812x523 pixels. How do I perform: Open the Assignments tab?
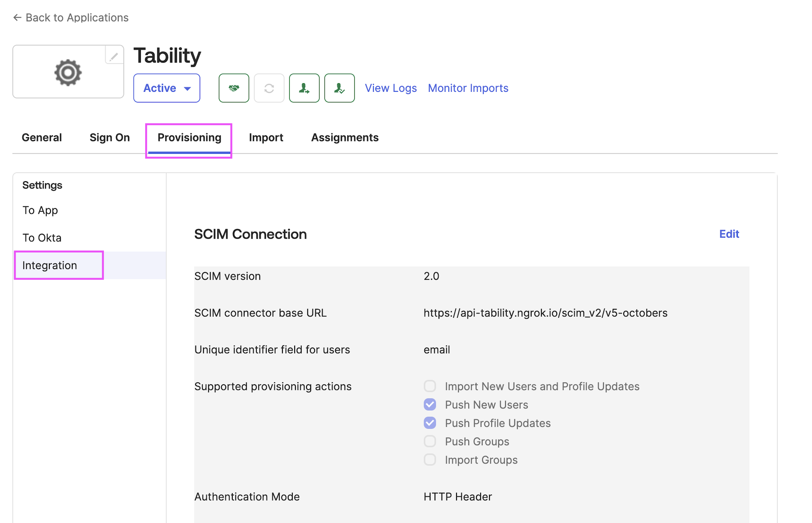click(345, 137)
